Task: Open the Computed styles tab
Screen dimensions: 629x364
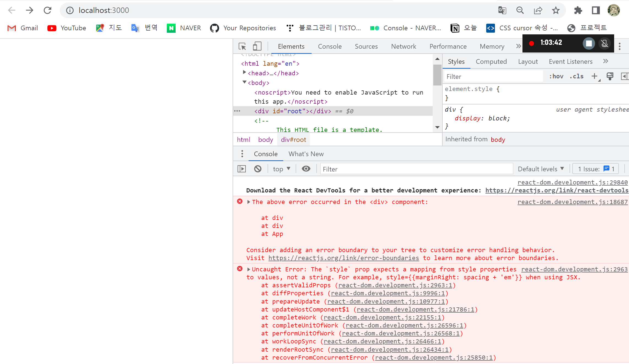Action: tap(491, 61)
